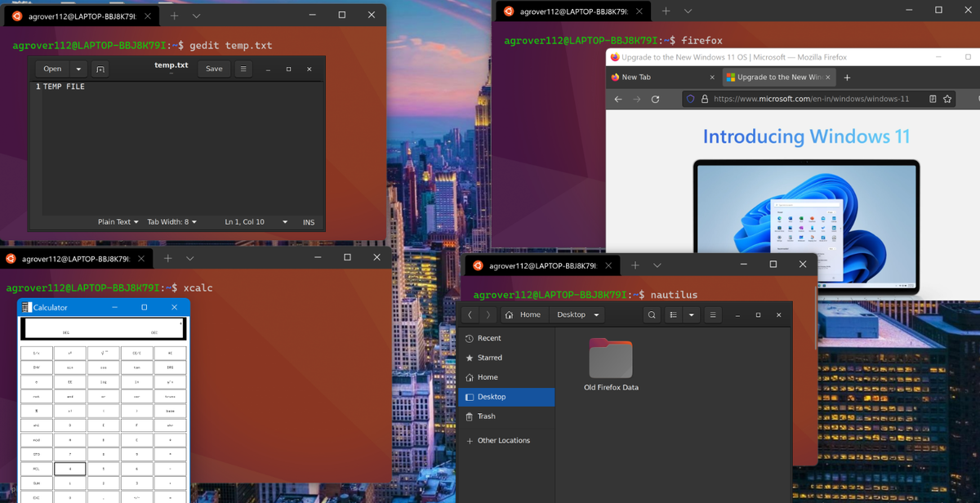Toggle the DRG angle mode key
The height and width of the screenshot is (503, 980).
coord(170,367)
